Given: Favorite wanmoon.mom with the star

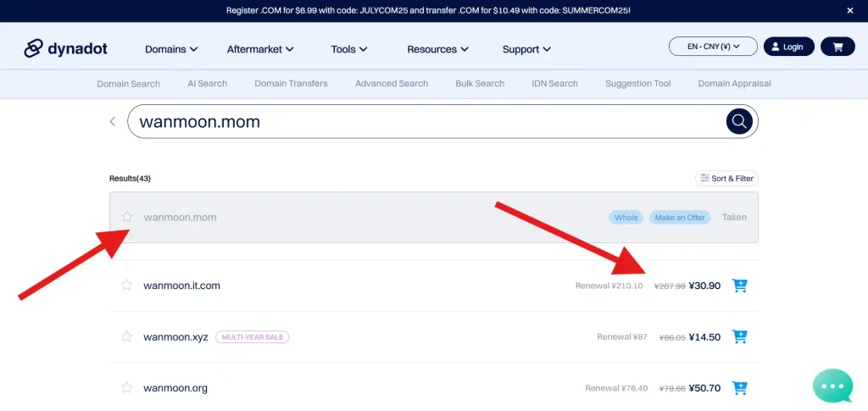Looking at the screenshot, I should (127, 217).
